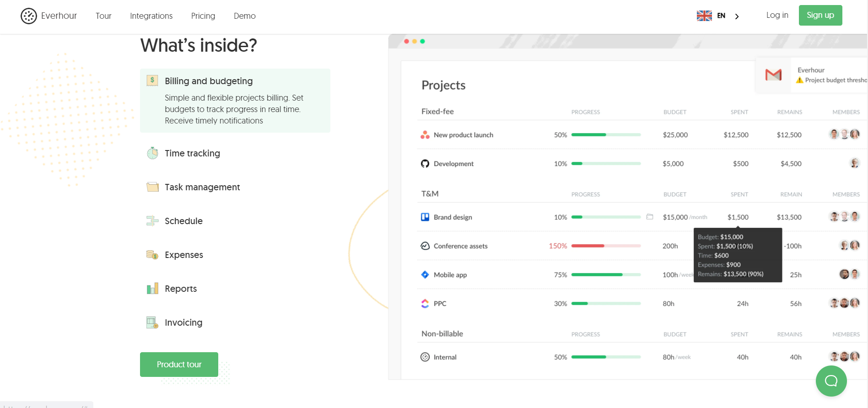Click the Expenses coins icon
This screenshot has height=408, width=868.
pos(152,254)
